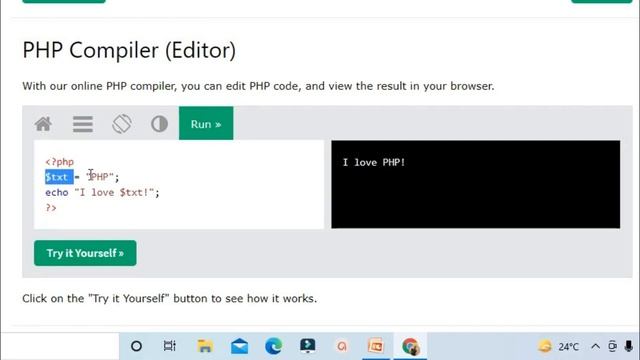Expand hidden system tray icons chevron
640x360 pixels.
pyautogui.click(x=596, y=347)
